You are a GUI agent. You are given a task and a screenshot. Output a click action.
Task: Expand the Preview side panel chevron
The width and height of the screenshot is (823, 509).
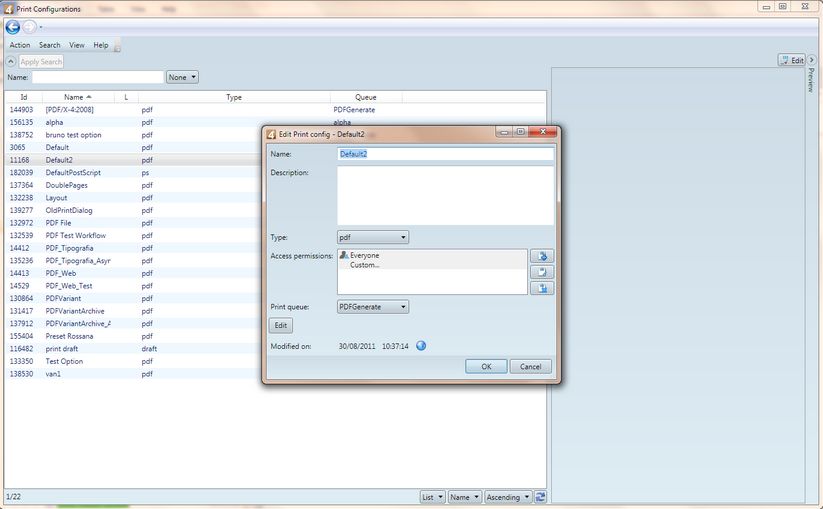tap(811, 60)
